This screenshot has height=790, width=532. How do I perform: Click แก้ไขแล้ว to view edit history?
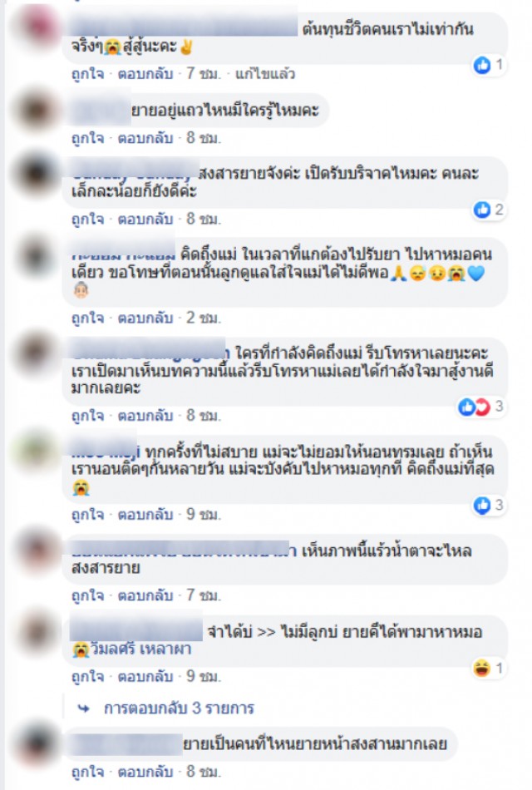[265, 74]
